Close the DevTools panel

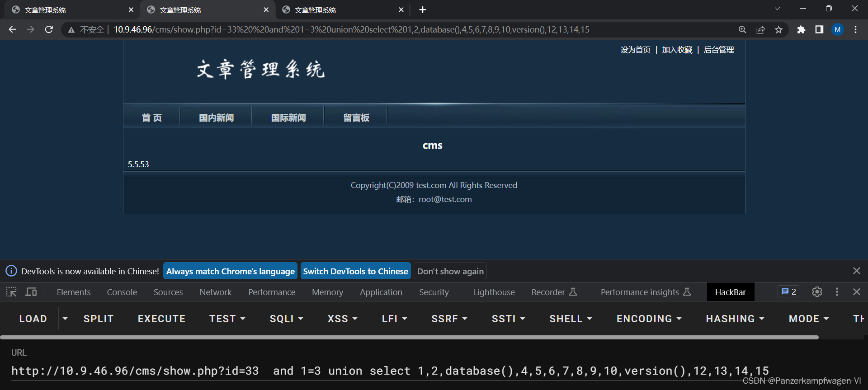point(856,292)
